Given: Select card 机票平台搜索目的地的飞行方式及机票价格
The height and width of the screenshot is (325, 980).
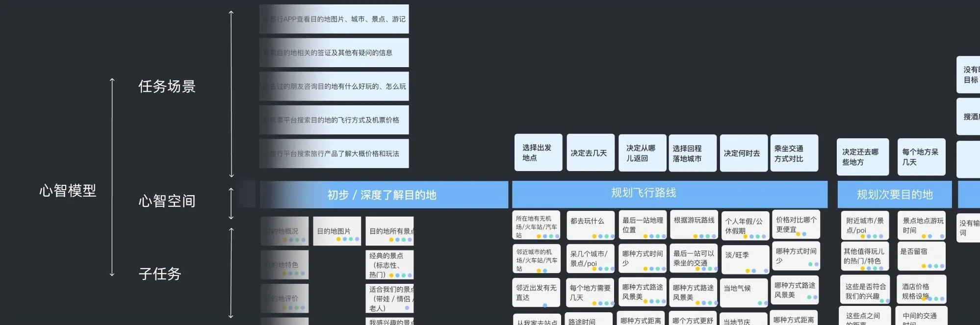Looking at the screenshot, I should point(334,120).
